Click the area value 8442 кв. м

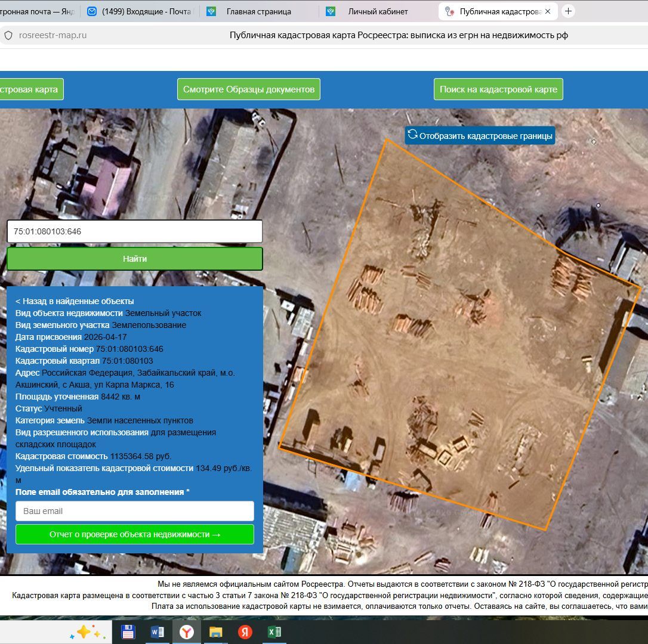point(121,397)
